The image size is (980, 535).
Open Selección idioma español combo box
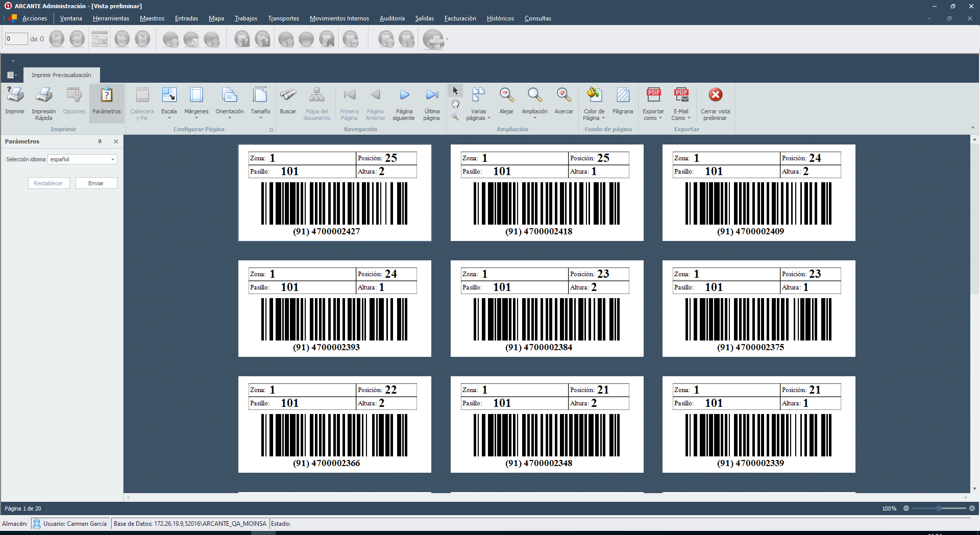coord(82,159)
